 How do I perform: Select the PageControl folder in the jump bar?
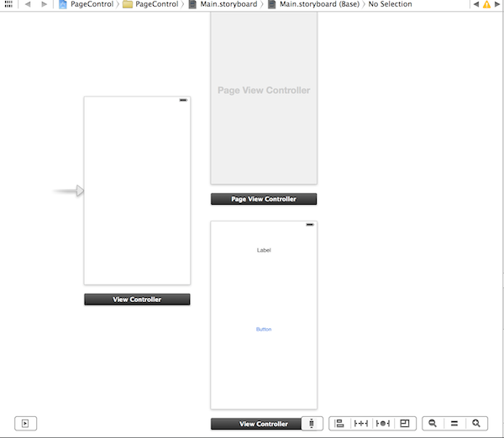click(150, 4)
